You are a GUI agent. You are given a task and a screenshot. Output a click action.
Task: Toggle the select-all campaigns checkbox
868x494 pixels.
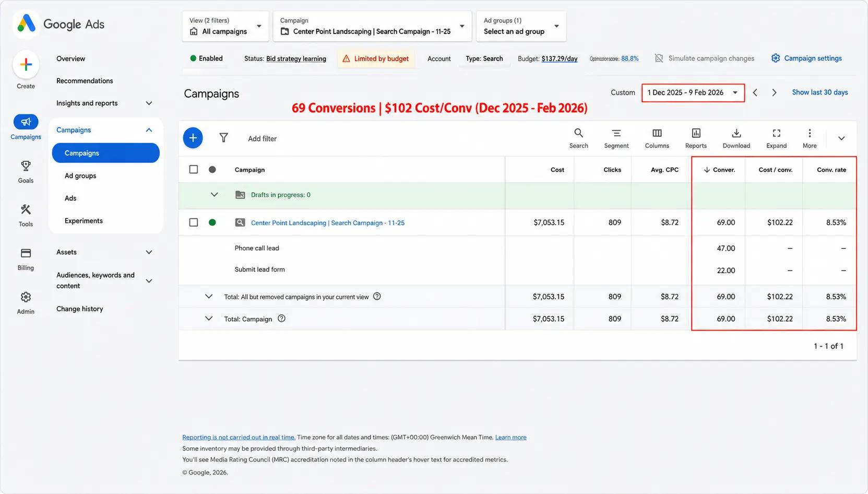194,169
